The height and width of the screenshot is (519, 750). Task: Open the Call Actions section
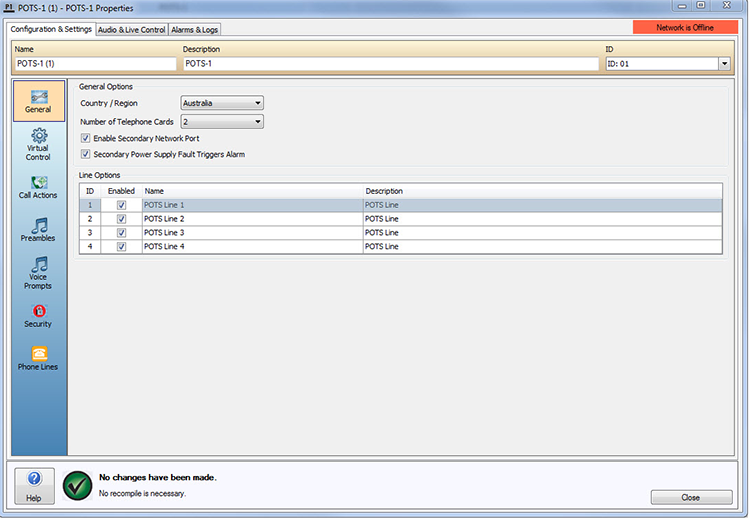pos(38,187)
